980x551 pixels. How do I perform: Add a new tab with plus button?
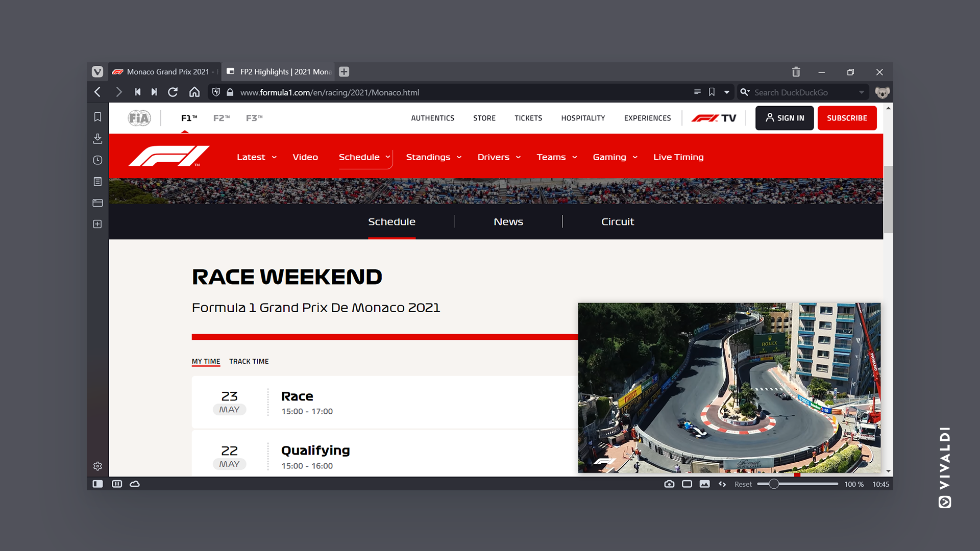click(344, 72)
